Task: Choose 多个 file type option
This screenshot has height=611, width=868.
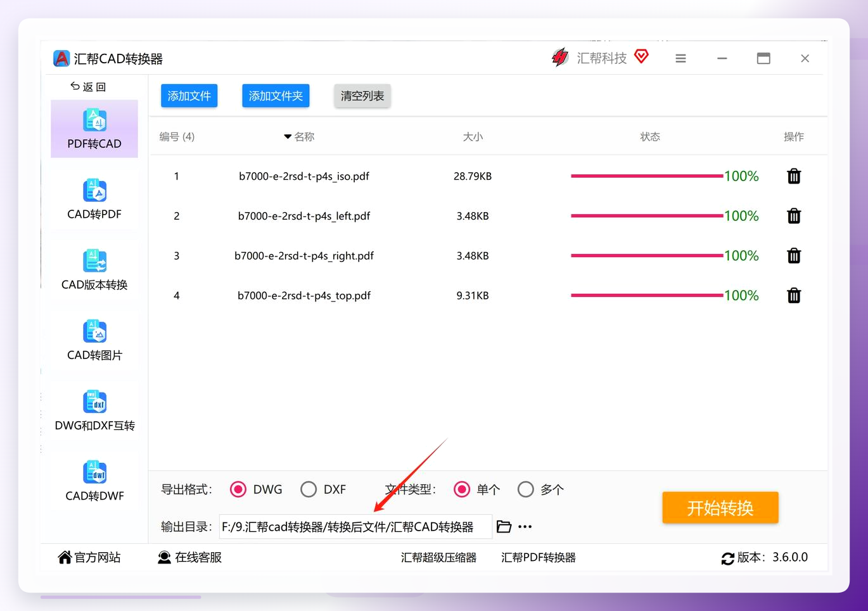Action: (526, 489)
